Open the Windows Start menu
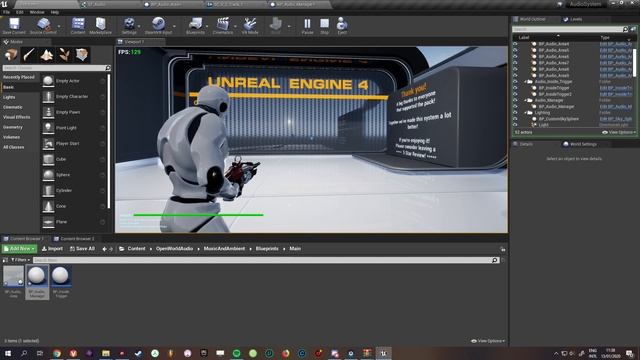 (7, 353)
